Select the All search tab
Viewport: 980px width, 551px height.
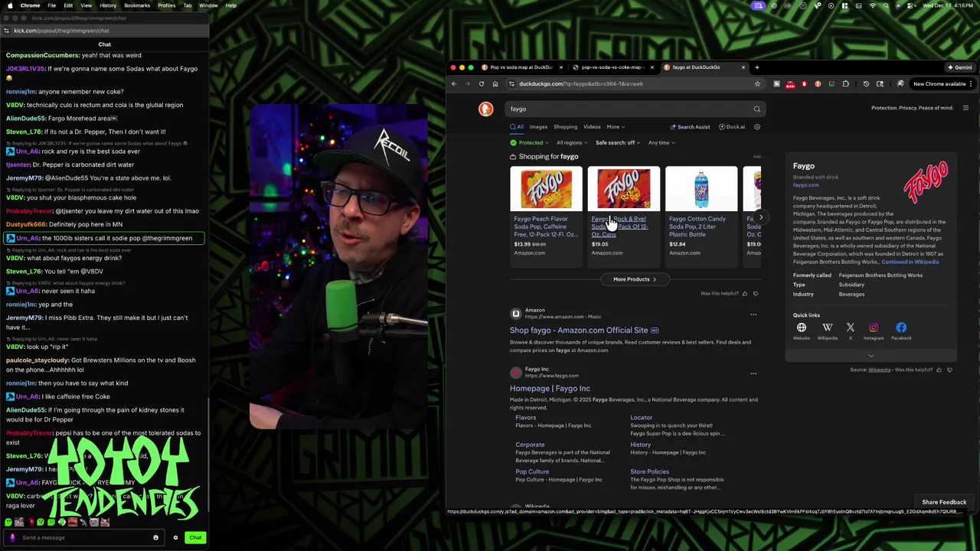[517, 127]
